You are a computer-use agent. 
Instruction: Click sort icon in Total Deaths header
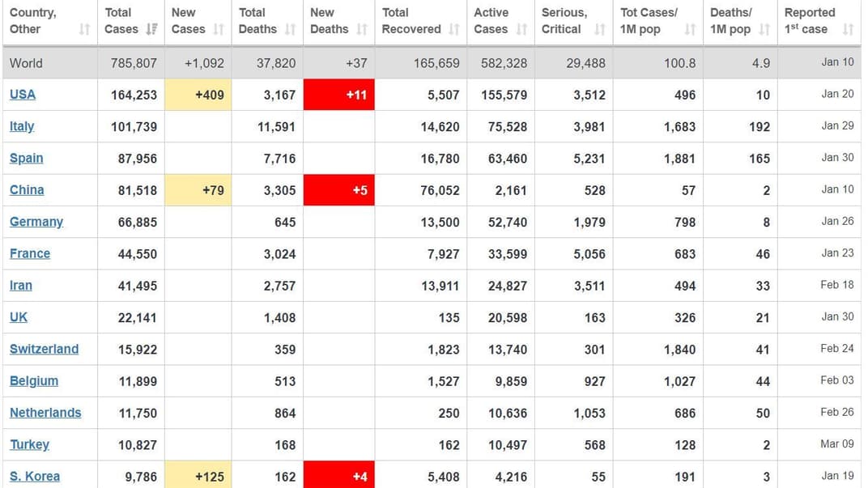pyautogui.click(x=290, y=29)
